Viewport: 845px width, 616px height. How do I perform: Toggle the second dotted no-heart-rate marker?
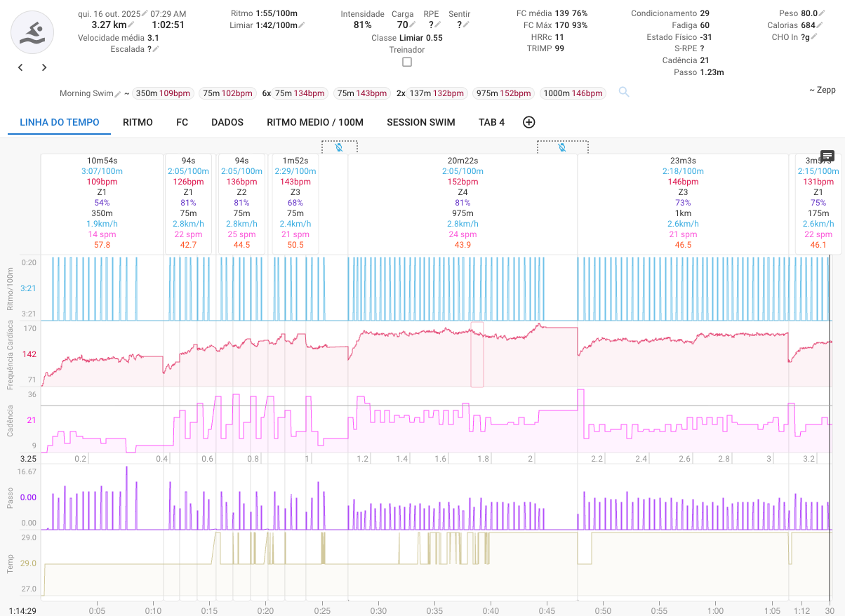(562, 147)
